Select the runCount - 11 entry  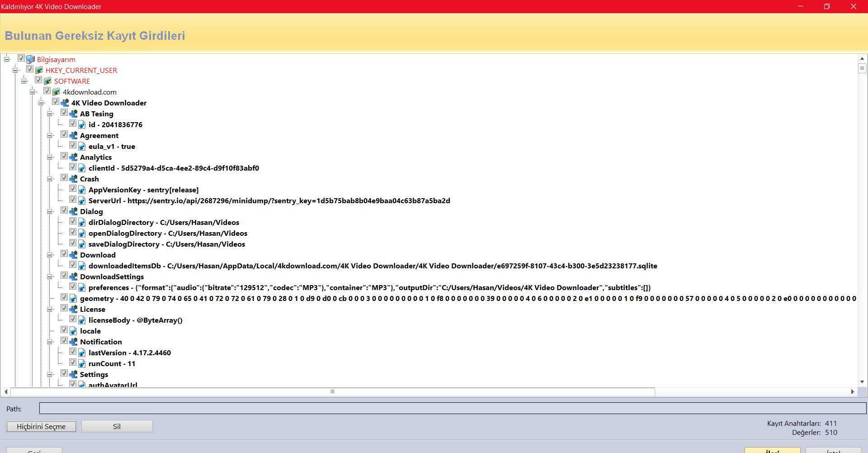[x=112, y=363]
